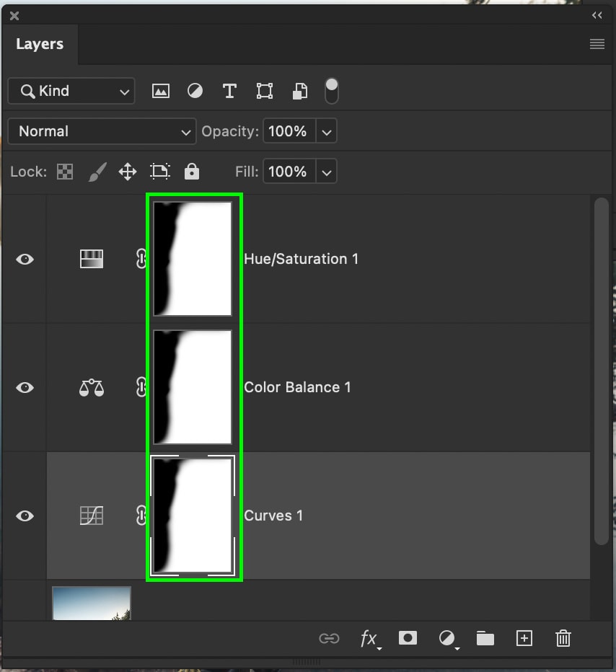Toggle the layer filtering switch
This screenshot has width=616, height=672.
332,91
